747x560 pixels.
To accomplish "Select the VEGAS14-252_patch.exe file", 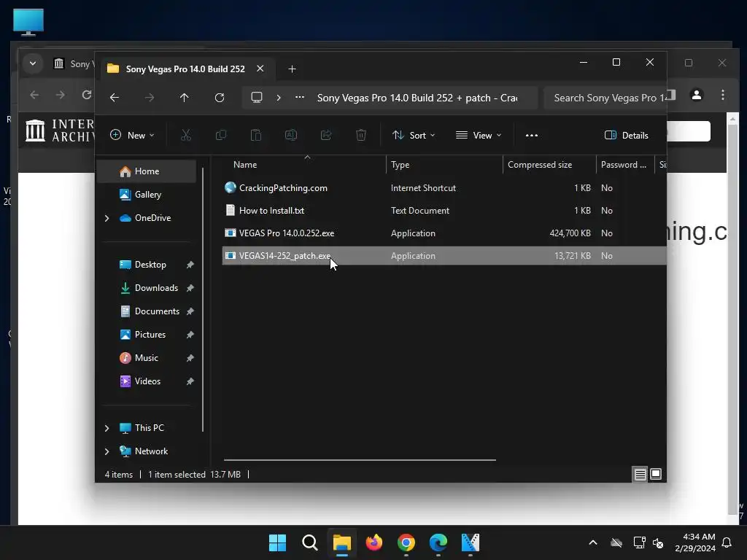I will point(444,256).
